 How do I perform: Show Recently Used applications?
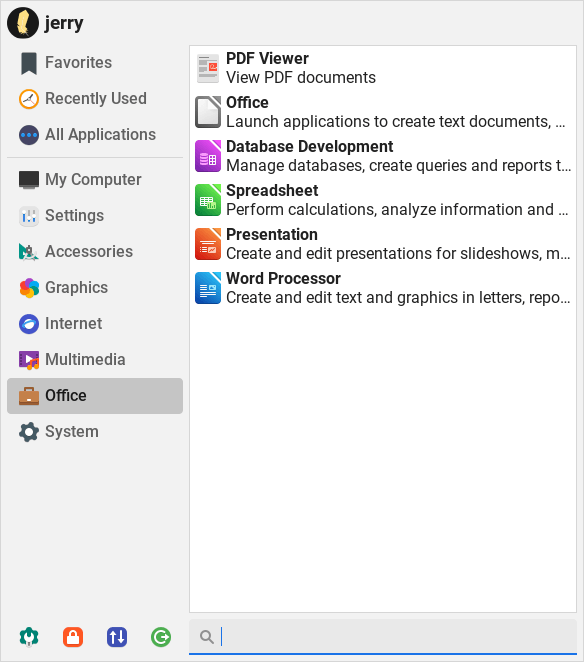point(95,98)
